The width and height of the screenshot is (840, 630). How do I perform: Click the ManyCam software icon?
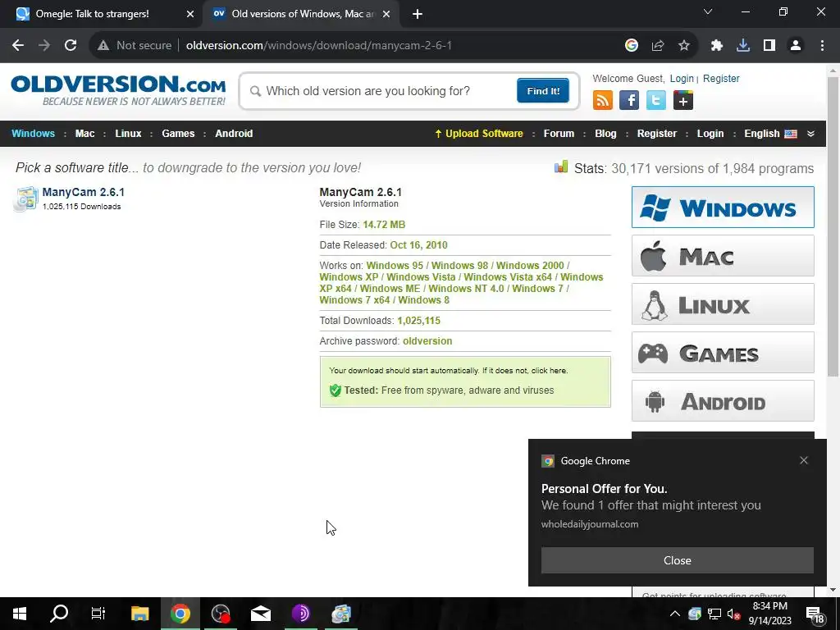point(25,199)
